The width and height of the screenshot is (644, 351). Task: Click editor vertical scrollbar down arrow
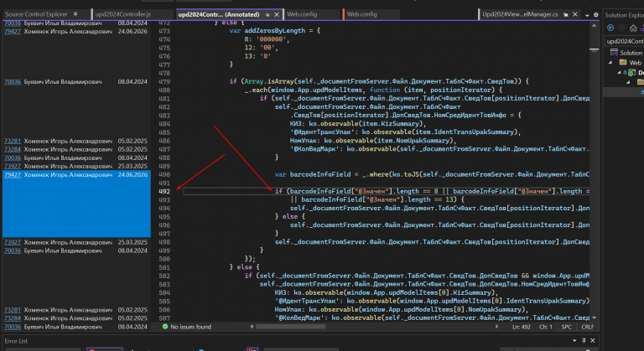594,318
